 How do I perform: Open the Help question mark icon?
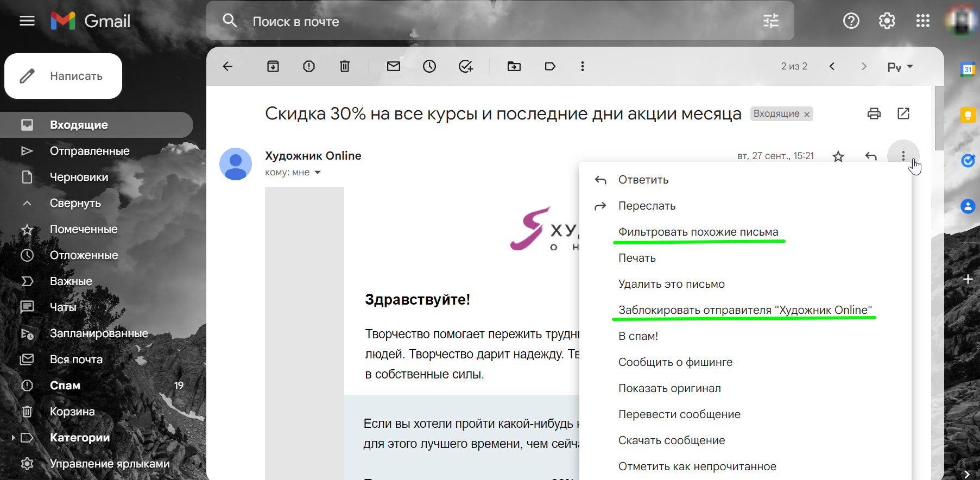(x=851, y=21)
